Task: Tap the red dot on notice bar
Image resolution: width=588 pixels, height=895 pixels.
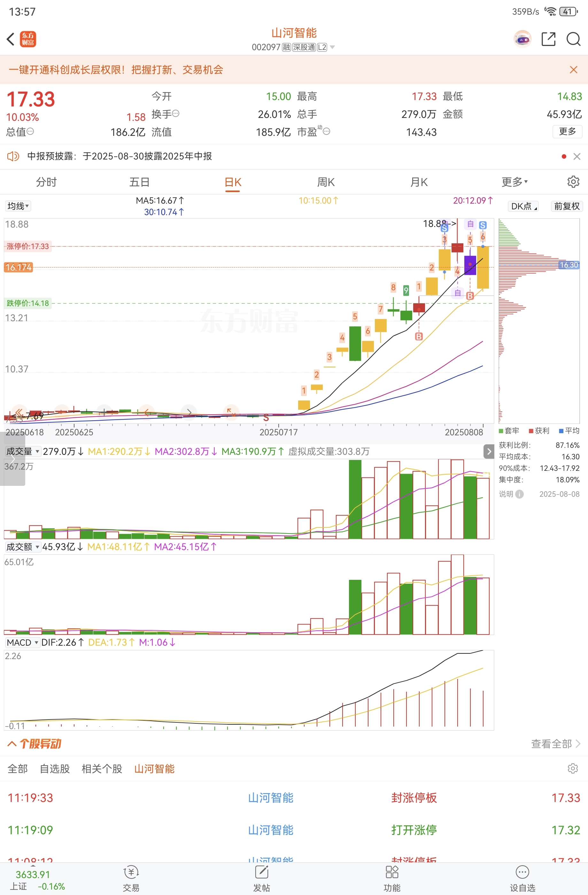Action: pyautogui.click(x=564, y=156)
